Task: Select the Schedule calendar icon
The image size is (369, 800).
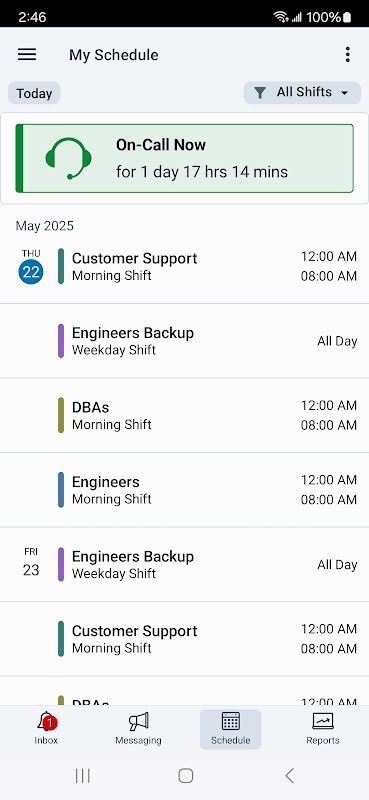Action: tap(231, 721)
